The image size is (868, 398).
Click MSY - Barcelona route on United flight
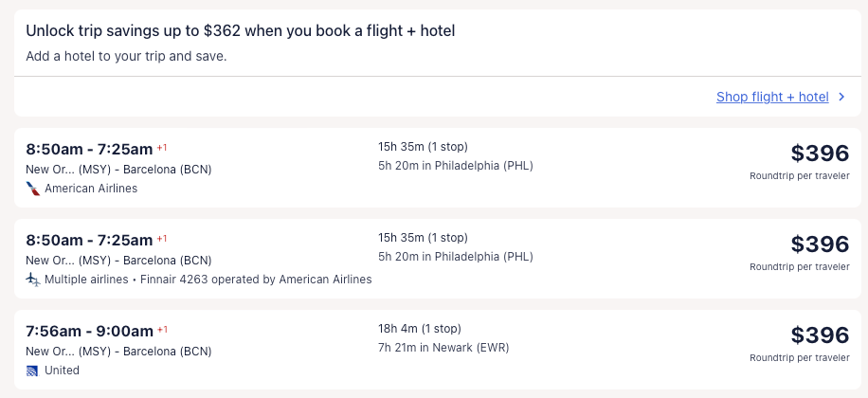(118, 352)
